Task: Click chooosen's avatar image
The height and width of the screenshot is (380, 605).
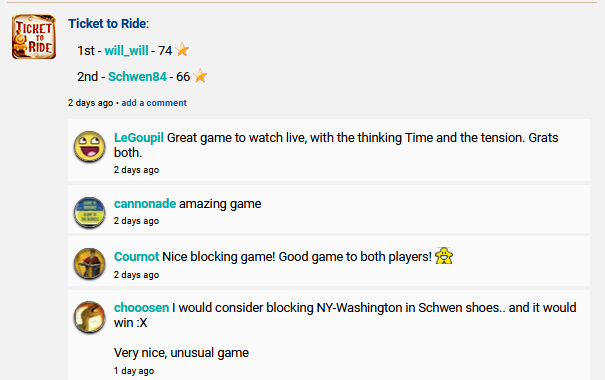Action: click(90, 317)
